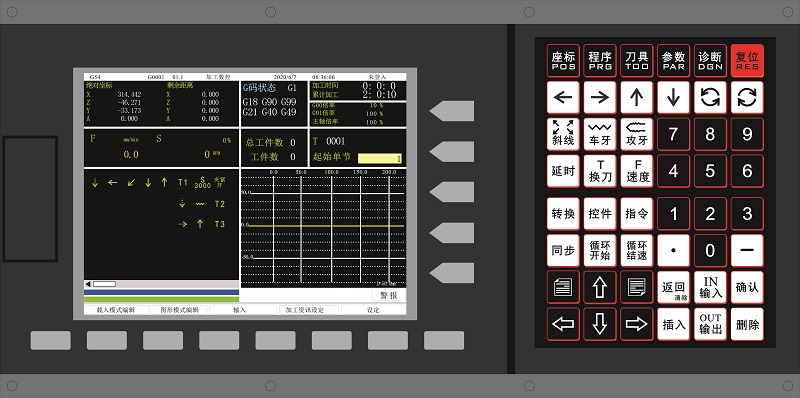Click the first circular rotation arrows key
This screenshot has width=800, height=398.
710,97
